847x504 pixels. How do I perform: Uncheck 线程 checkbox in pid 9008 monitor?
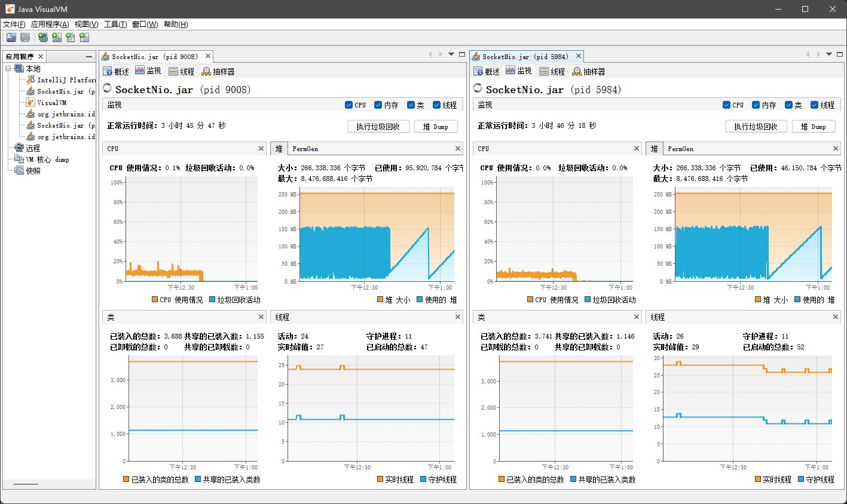[x=436, y=105]
